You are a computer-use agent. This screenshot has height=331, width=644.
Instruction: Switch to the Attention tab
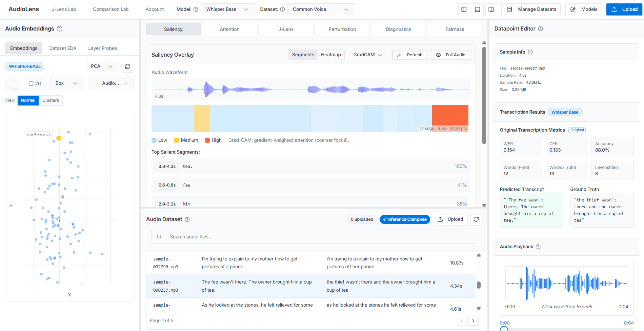(x=229, y=30)
